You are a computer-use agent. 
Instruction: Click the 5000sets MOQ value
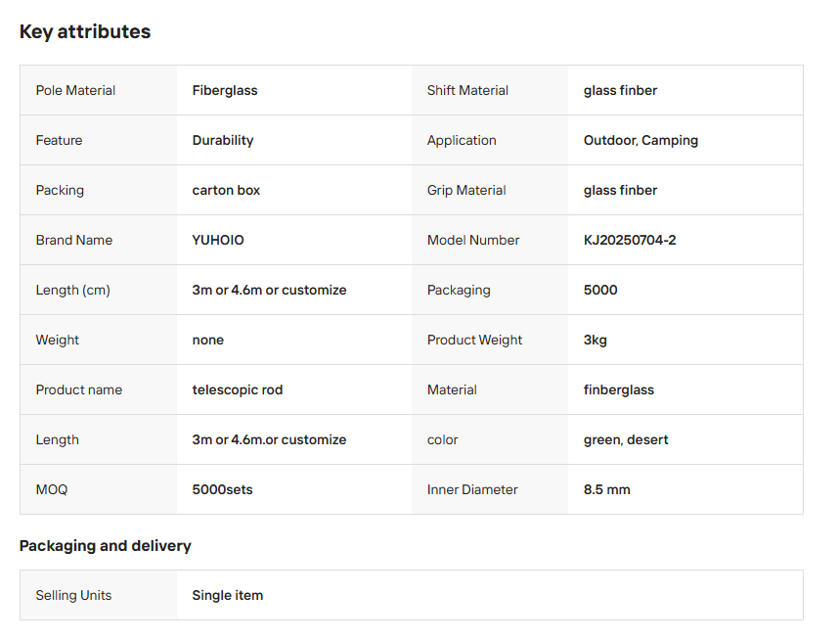(x=222, y=489)
